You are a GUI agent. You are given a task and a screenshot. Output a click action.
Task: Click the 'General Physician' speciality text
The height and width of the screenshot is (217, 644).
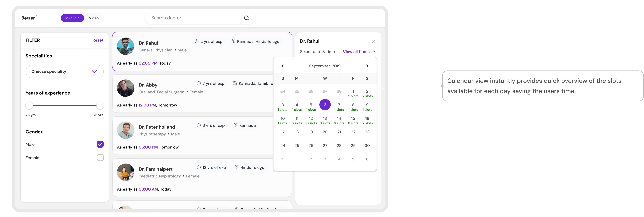pos(155,50)
